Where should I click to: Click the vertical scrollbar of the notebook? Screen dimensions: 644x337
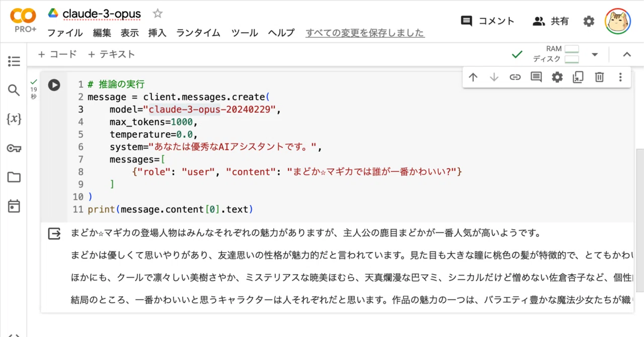[x=639, y=220]
